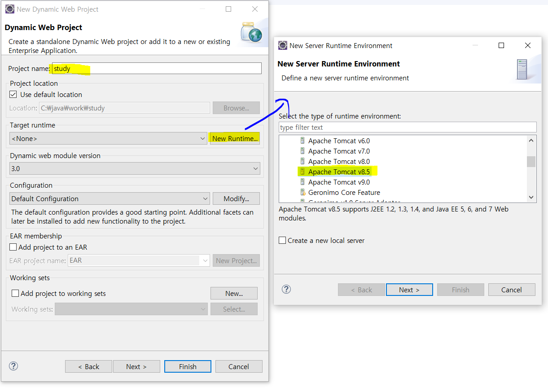
Task: Click Next in Server Runtime Environment dialog
Action: (409, 290)
